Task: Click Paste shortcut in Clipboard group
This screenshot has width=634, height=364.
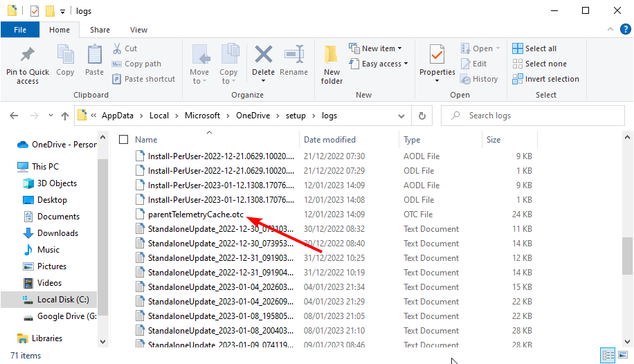Action: (x=143, y=79)
